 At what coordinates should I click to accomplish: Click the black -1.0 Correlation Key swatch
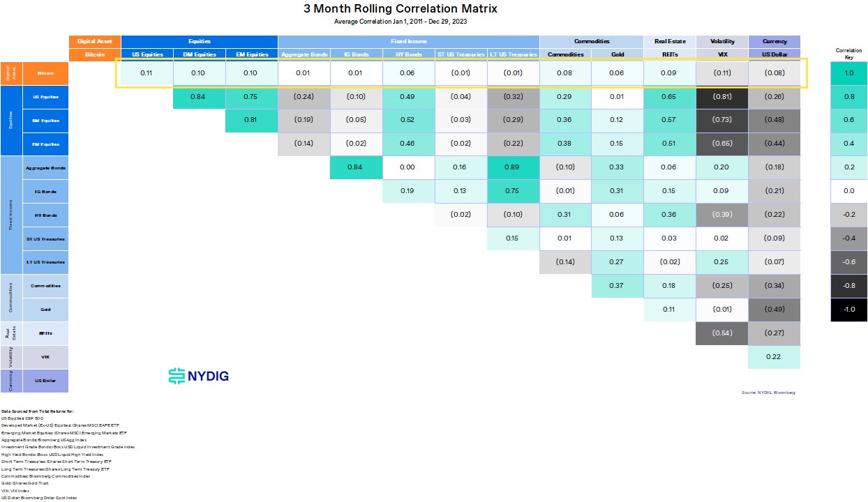click(848, 309)
